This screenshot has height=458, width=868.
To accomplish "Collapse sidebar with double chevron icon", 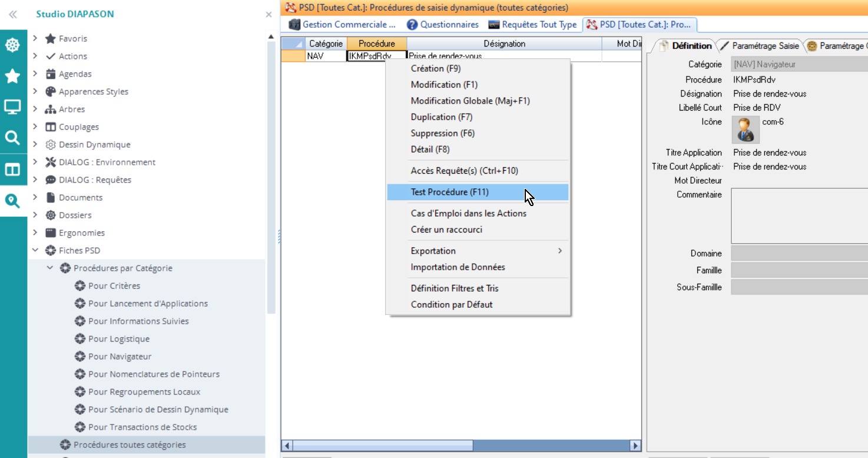I will pyautogui.click(x=12, y=14).
